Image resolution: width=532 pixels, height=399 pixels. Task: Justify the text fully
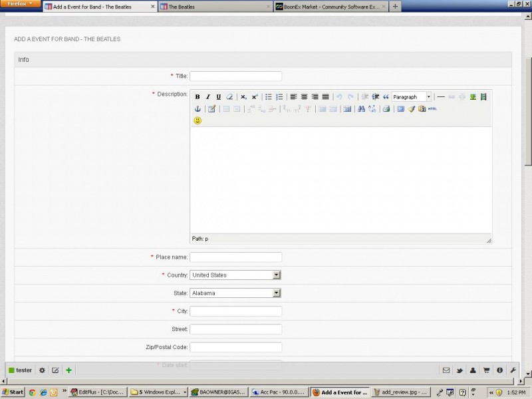click(x=325, y=96)
